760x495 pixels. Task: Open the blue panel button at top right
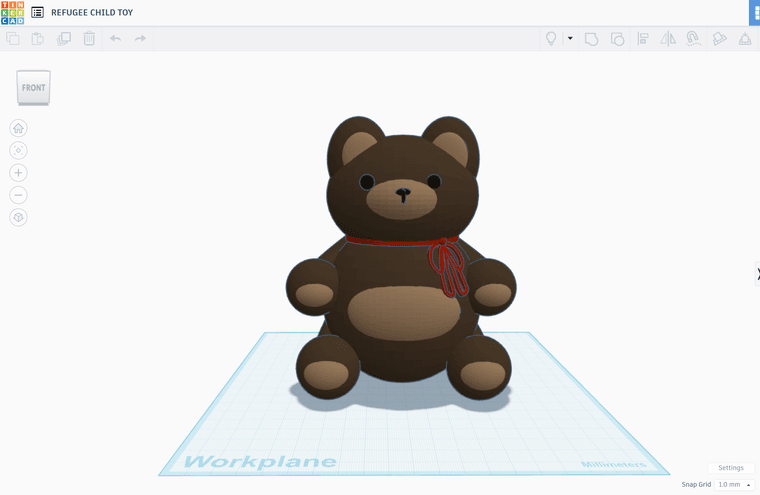coord(755,13)
